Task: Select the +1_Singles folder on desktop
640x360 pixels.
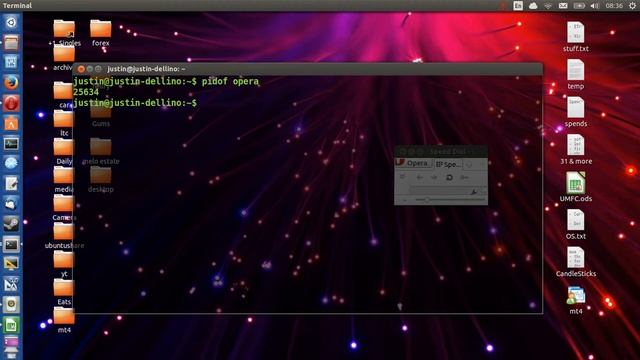Action: point(64,33)
